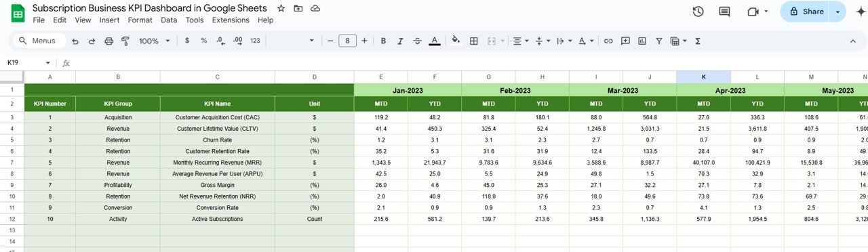Start a meeting with the camera icon
This screenshot has width=868, height=252.
(752, 12)
